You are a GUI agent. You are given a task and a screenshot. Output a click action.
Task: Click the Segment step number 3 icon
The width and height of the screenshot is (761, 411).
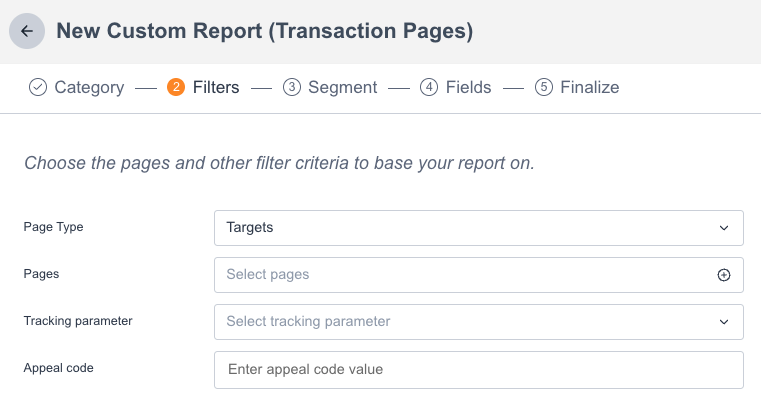point(292,87)
